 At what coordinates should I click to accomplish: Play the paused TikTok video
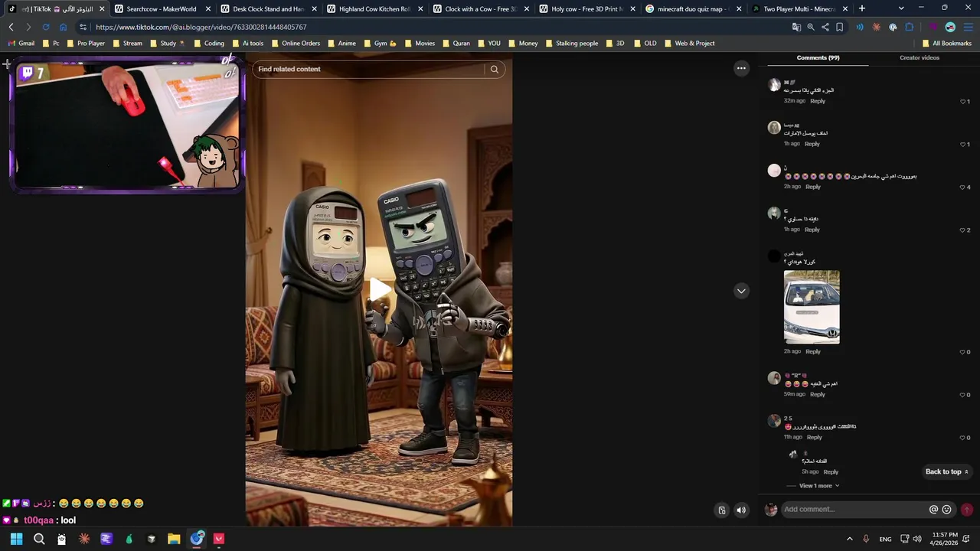tap(380, 289)
